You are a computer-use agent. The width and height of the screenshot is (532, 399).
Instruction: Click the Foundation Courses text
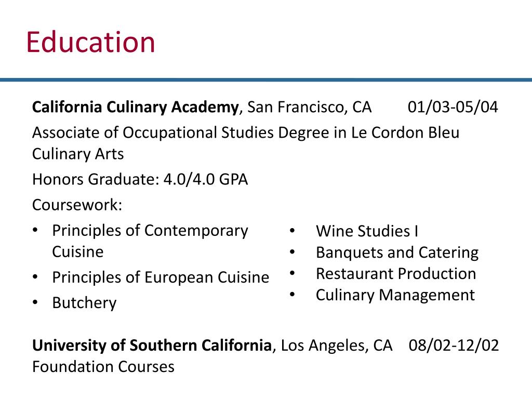tap(103, 367)
